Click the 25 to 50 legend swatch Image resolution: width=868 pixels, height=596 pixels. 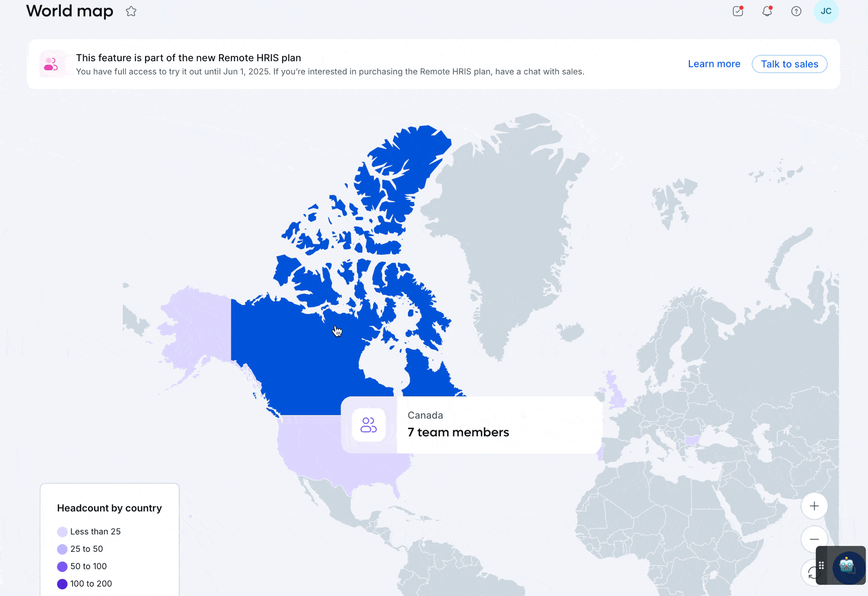point(62,549)
